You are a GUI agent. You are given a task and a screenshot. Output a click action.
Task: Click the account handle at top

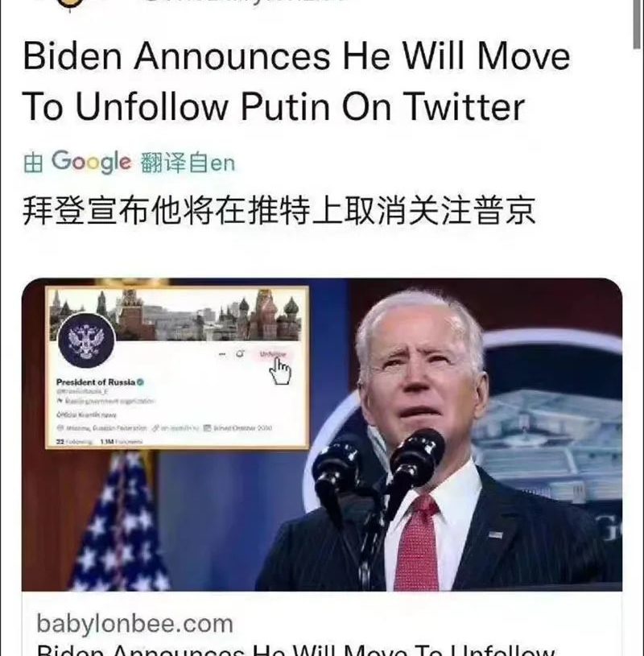(x=247, y=3)
